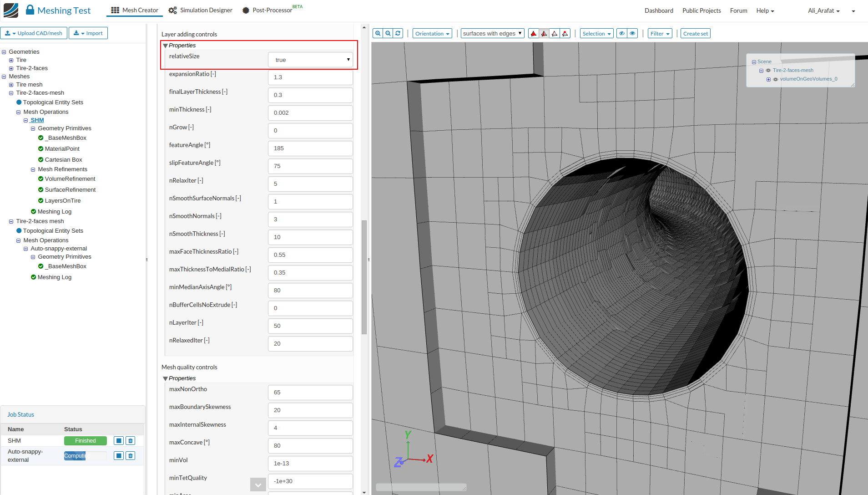Toggle visibility of Tire-2-faces-mesh in Scene
868x495 pixels.
[x=768, y=71]
